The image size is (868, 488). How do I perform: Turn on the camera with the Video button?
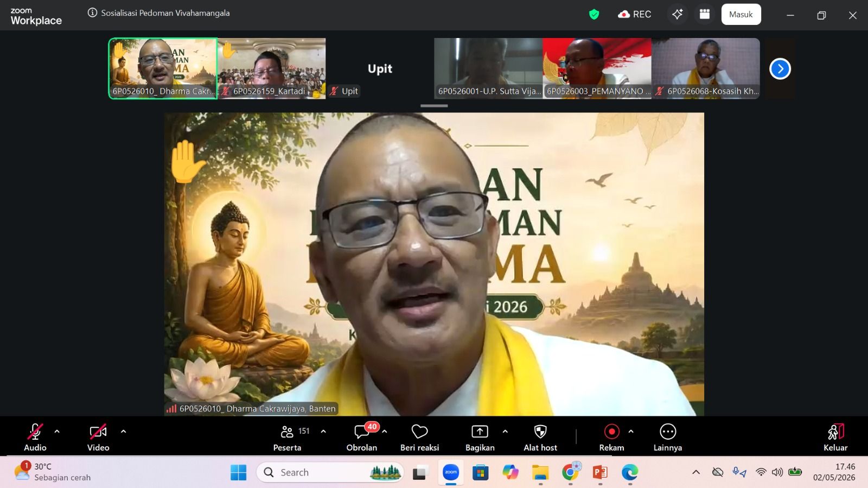click(x=98, y=437)
